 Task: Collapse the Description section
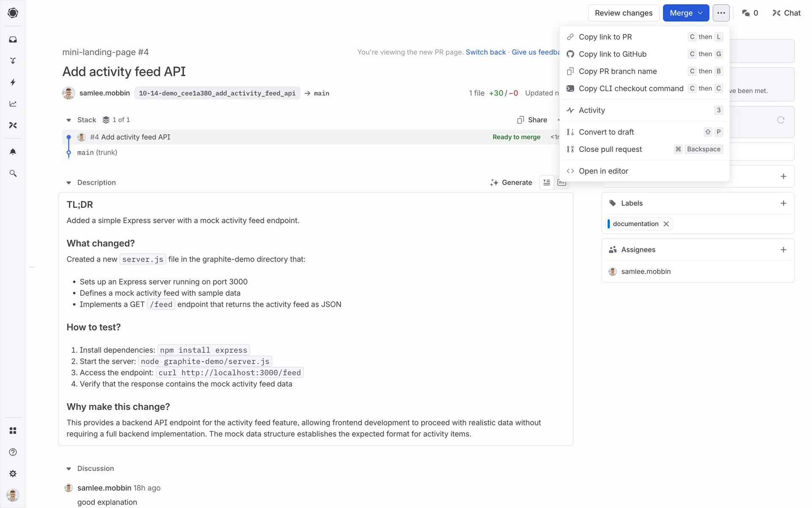tap(69, 183)
